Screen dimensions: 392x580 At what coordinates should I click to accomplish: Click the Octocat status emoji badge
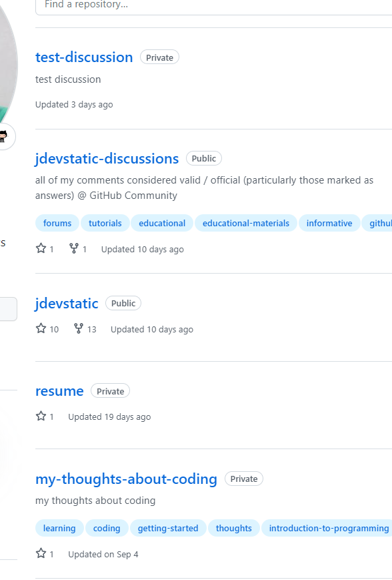point(5,136)
